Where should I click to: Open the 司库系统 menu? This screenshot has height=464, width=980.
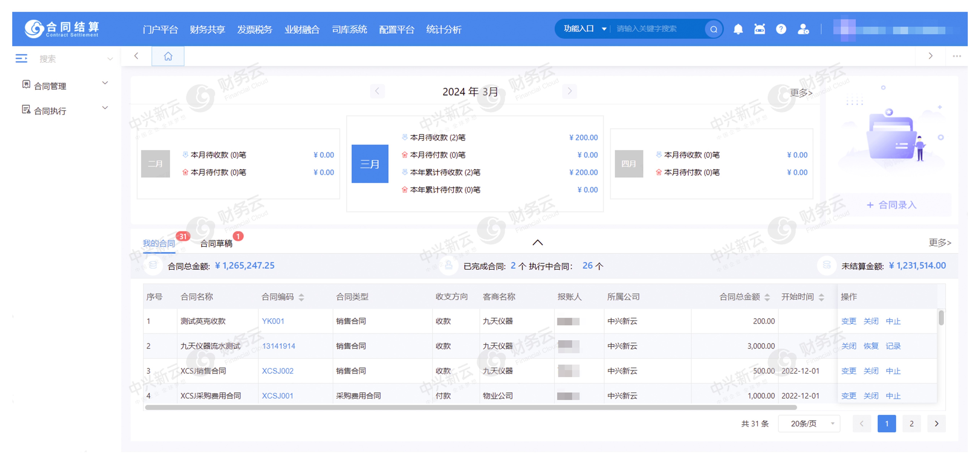click(349, 29)
